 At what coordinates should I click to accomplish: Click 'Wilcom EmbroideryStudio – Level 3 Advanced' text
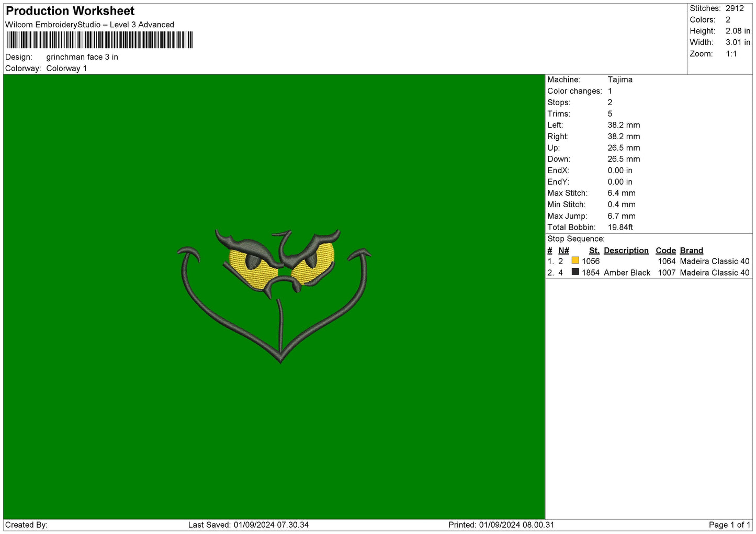[x=89, y=25]
